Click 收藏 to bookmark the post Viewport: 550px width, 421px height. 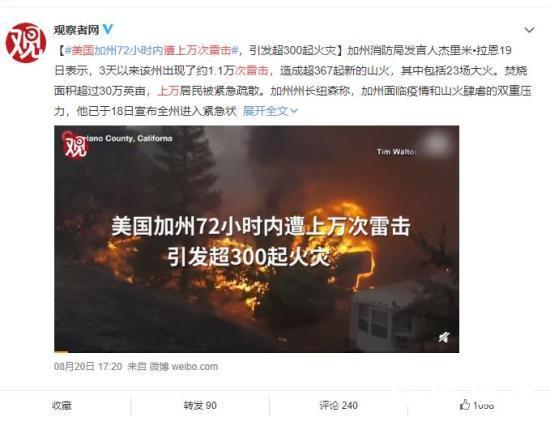62,406
